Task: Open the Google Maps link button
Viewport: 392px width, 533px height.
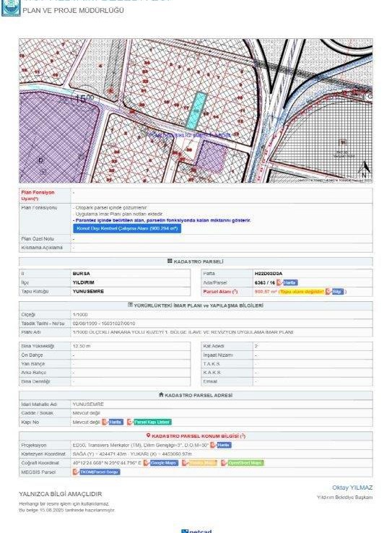Action: 164,463
